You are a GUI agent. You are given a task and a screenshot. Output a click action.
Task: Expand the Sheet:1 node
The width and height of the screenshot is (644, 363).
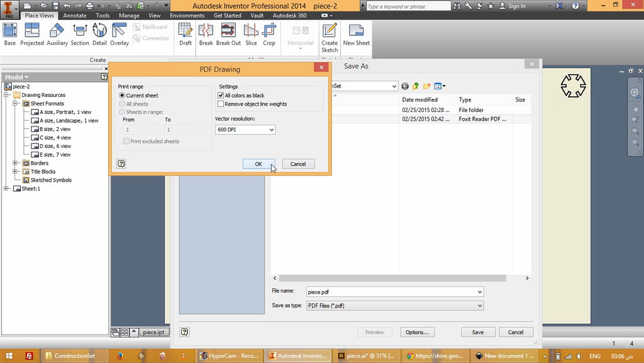(6, 189)
